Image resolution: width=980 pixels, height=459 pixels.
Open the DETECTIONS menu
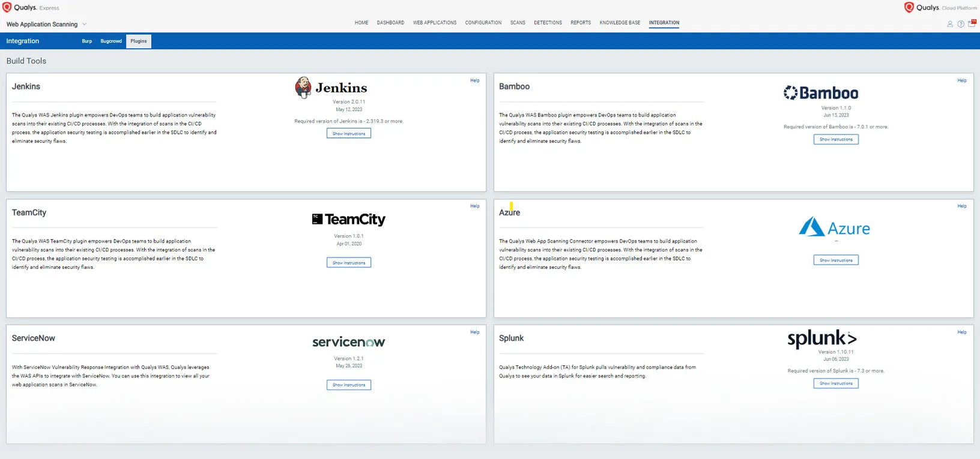(548, 23)
